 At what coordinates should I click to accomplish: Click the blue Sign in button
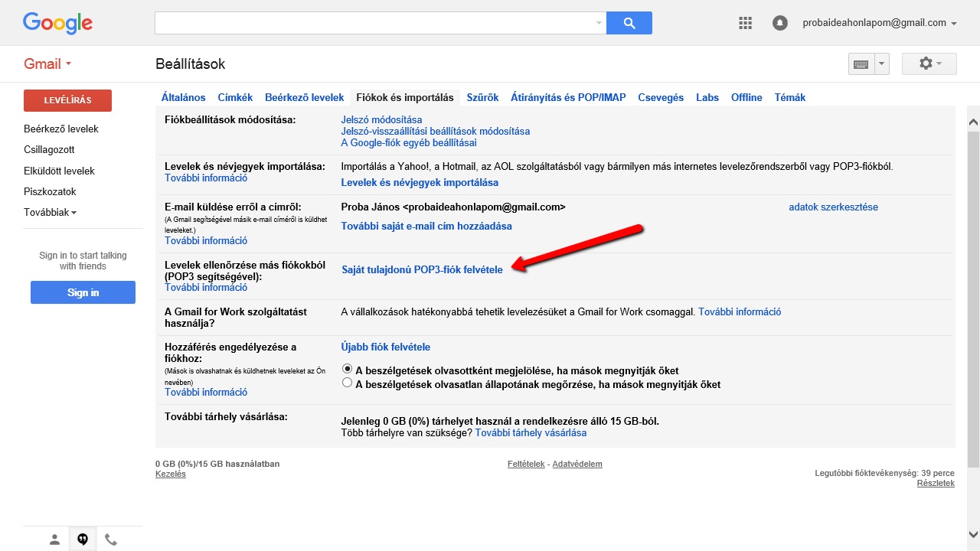(x=83, y=292)
